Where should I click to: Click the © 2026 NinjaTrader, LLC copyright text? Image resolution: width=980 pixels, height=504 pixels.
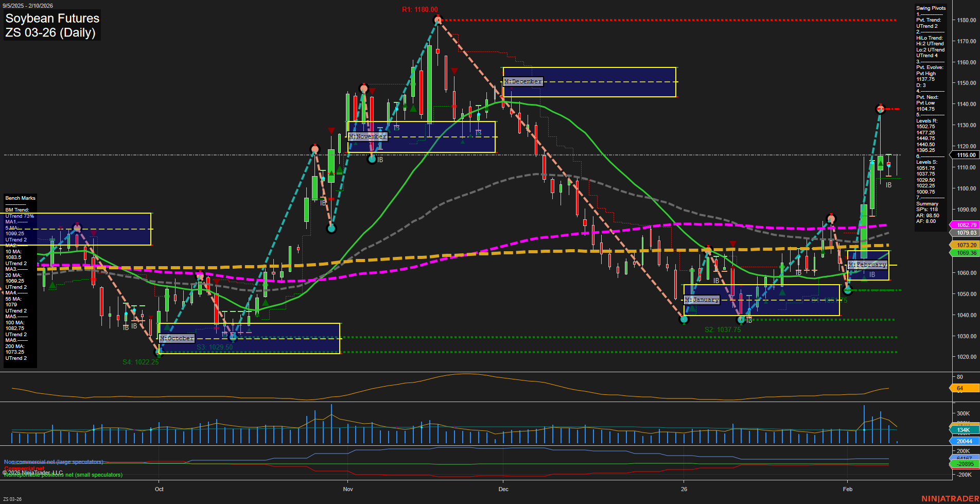(x=32, y=472)
